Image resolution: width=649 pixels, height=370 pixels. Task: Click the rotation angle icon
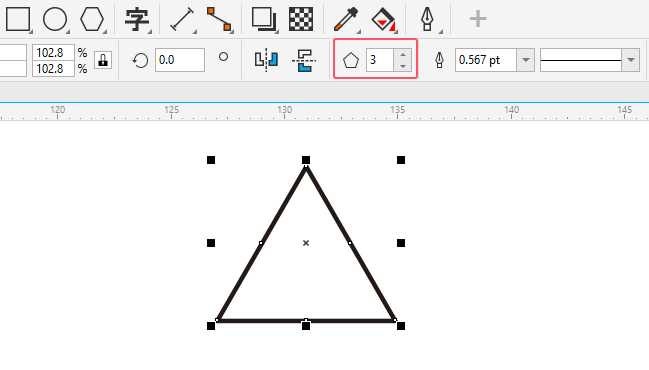tap(140, 60)
